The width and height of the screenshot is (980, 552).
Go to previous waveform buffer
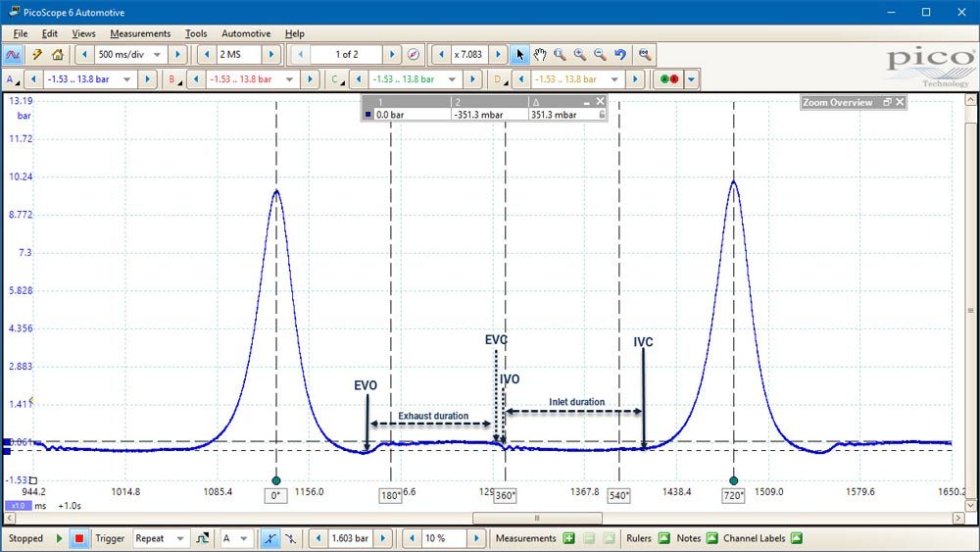click(x=300, y=54)
